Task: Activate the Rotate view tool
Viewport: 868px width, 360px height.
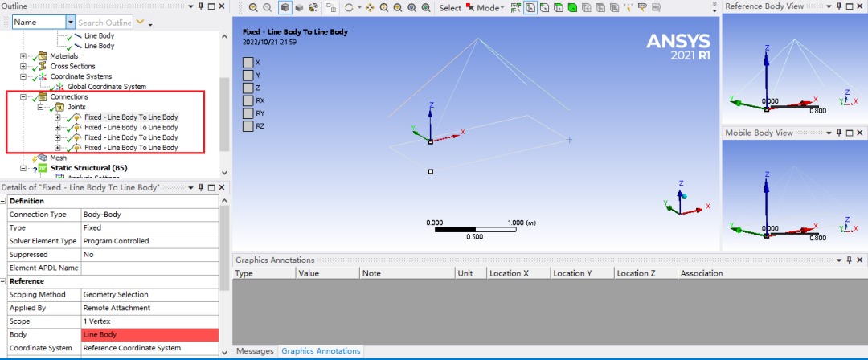Action: click(349, 8)
